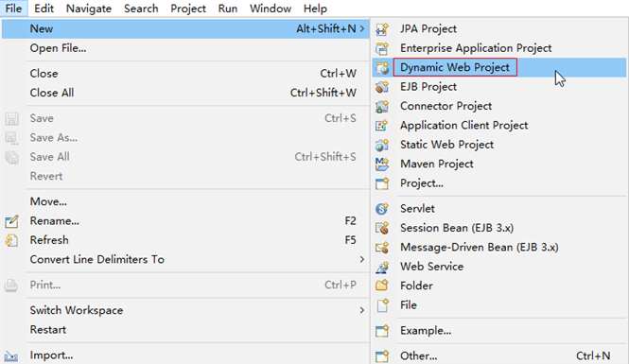Open the Project menu
The image size is (629, 364).
188,9
